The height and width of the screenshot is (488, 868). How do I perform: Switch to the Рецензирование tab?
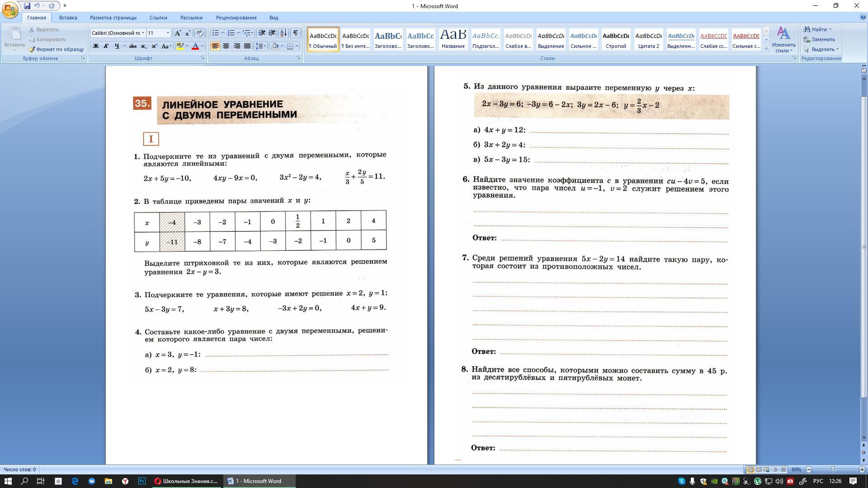[236, 18]
